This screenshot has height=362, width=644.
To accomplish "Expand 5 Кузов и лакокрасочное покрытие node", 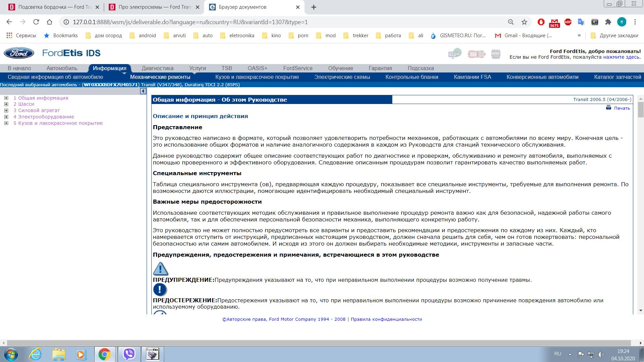I will 6,123.
